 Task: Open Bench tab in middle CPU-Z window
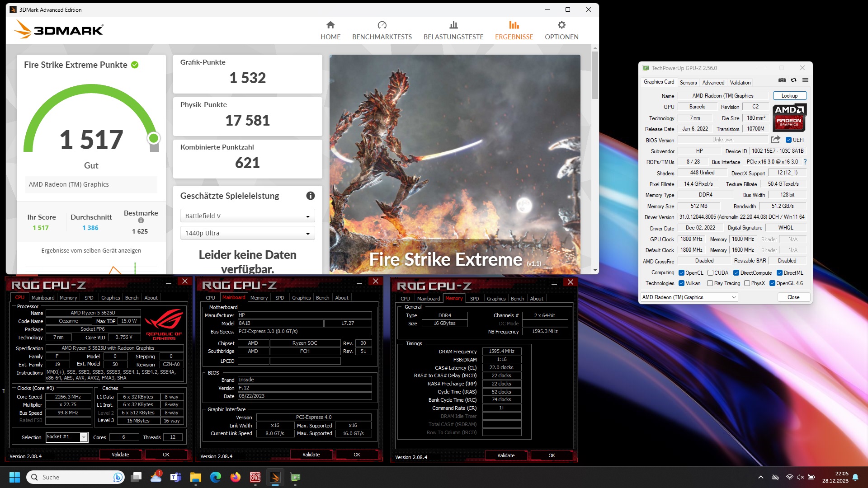(x=323, y=298)
